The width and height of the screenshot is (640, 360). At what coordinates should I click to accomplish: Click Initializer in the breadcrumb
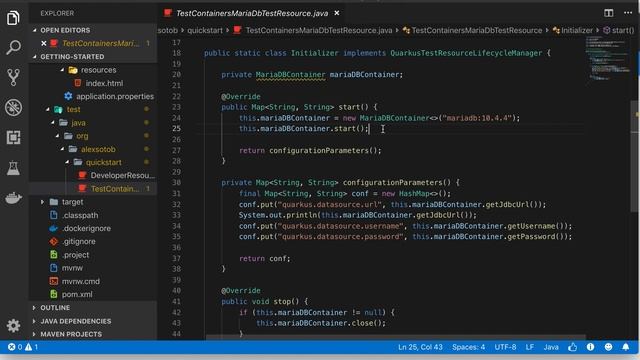(577, 30)
